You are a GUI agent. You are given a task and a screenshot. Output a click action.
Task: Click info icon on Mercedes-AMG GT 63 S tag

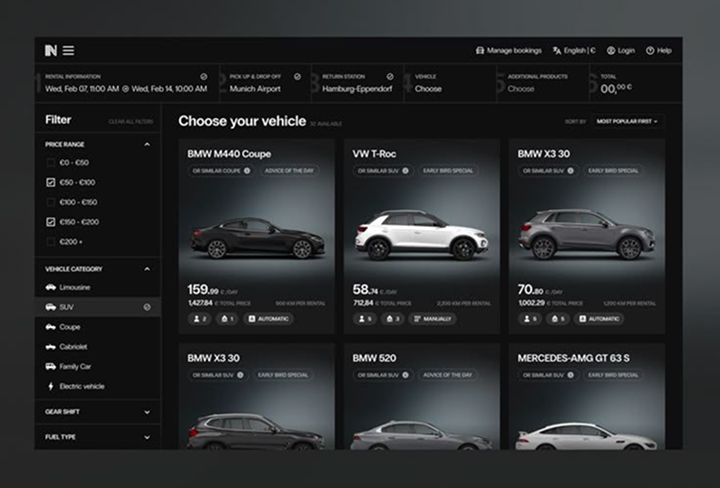click(570, 375)
